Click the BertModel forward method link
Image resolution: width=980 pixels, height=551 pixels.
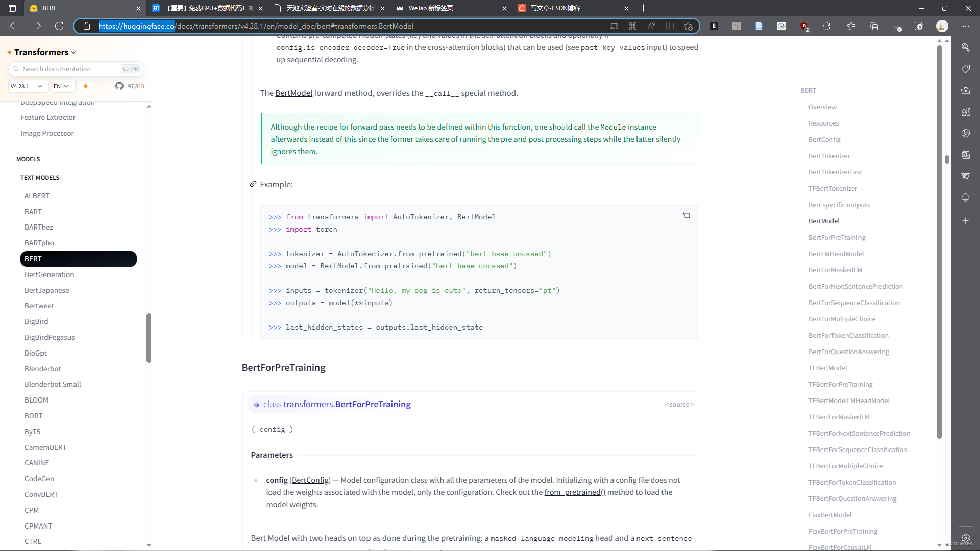pyautogui.click(x=294, y=93)
